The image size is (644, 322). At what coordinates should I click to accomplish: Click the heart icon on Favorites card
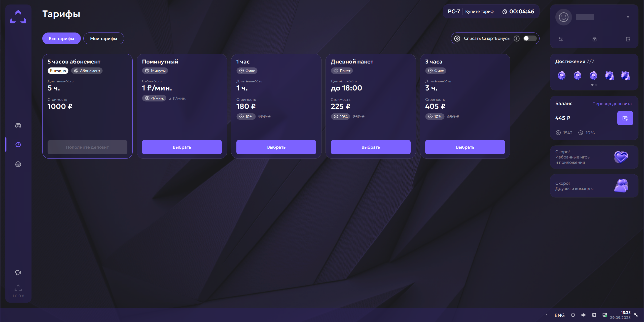621,157
